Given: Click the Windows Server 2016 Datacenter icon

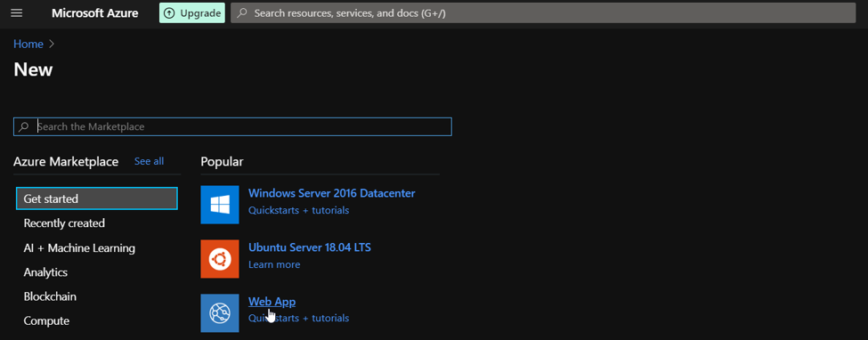Looking at the screenshot, I should pyautogui.click(x=220, y=205).
